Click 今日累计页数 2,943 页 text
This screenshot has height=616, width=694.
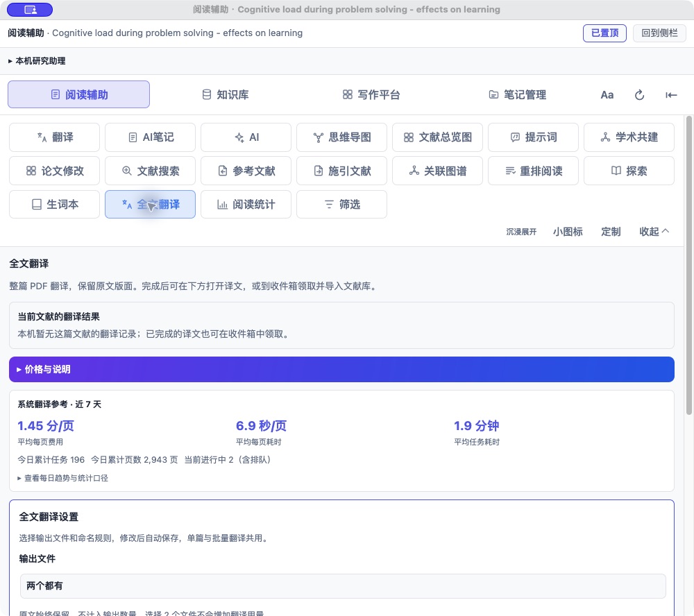(135, 460)
